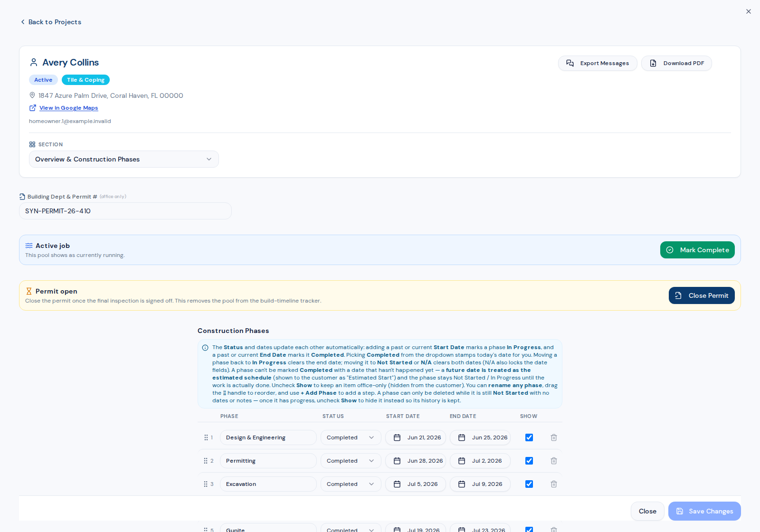Export messages for this project
Screen dimensions: 760x532
(598, 63)
